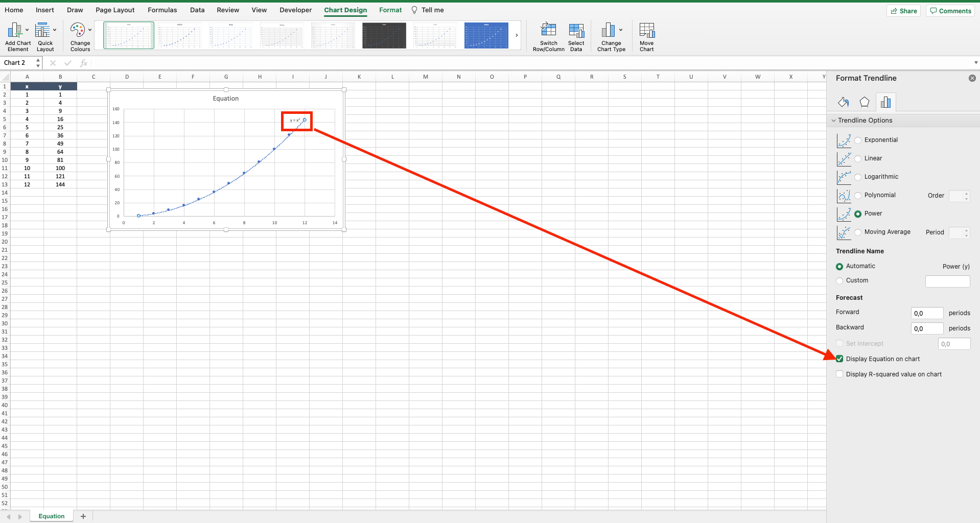Screen dimensions: 980x523
Task: Open the Comments panel
Action: click(x=949, y=10)
